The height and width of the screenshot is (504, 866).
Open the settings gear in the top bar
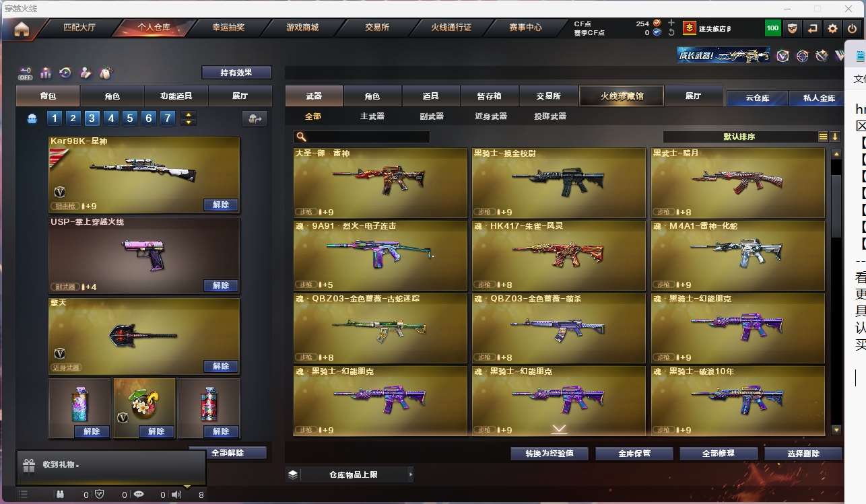833,28
